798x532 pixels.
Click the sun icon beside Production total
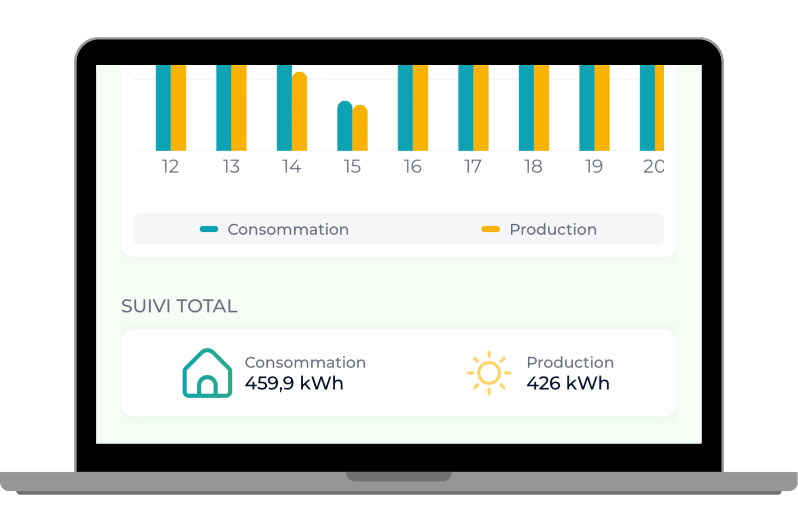(489, 373)
